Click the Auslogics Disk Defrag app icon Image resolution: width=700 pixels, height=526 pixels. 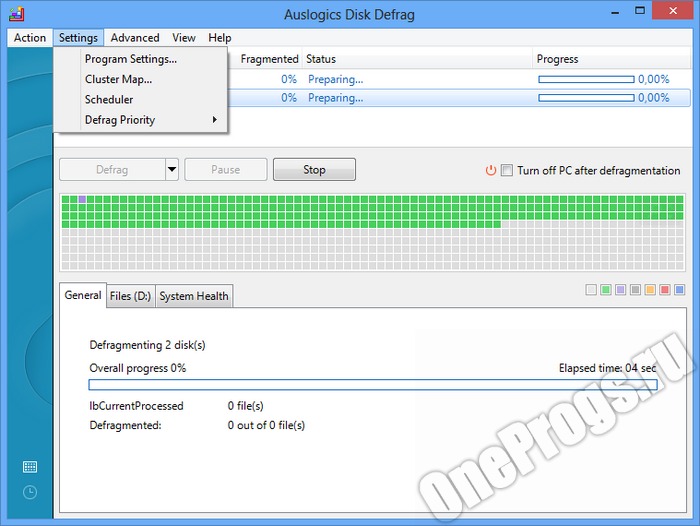tap(17, 14)
